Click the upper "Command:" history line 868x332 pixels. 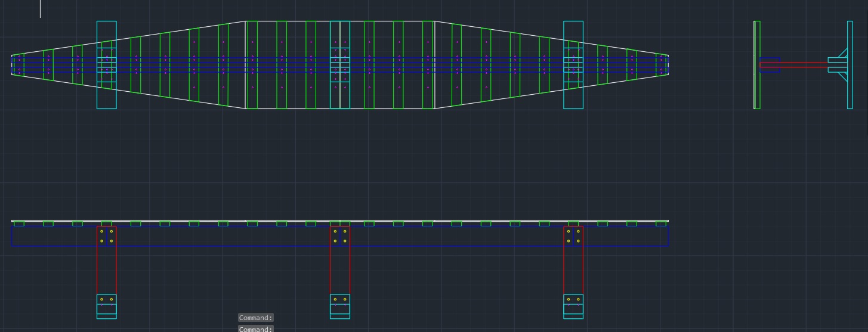point(255,318)
